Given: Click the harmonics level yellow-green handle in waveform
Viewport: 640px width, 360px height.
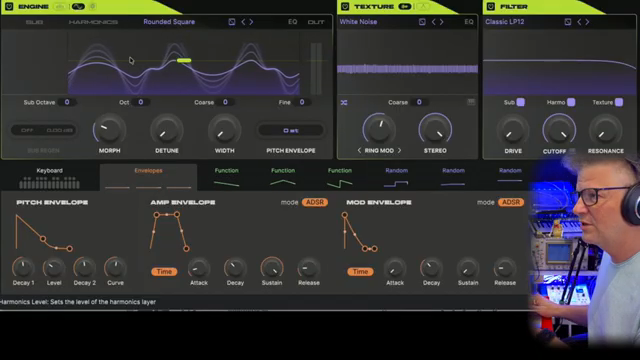Looking at the screenshot, I should click(184, 60).
